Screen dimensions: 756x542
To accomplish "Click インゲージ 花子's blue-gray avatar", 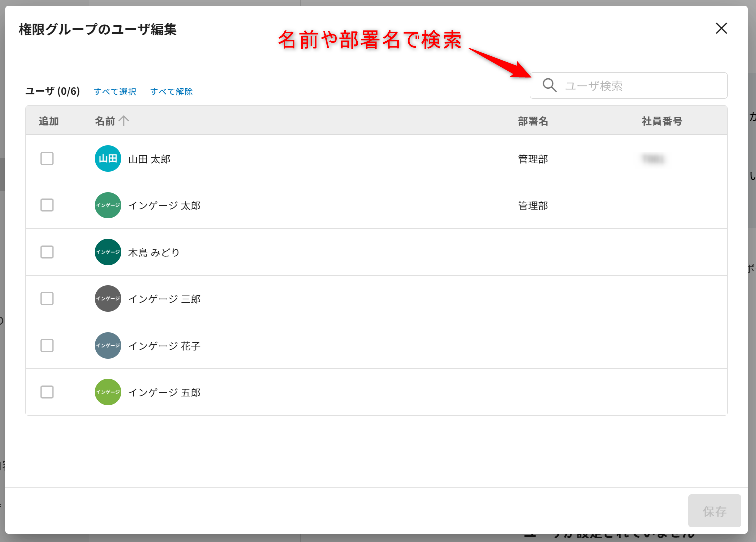I will tap(108, 346).
